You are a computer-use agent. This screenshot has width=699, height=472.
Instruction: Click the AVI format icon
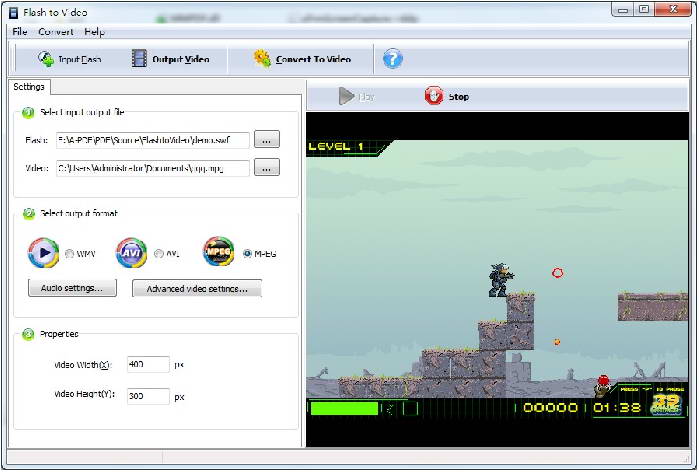(132, 253)
